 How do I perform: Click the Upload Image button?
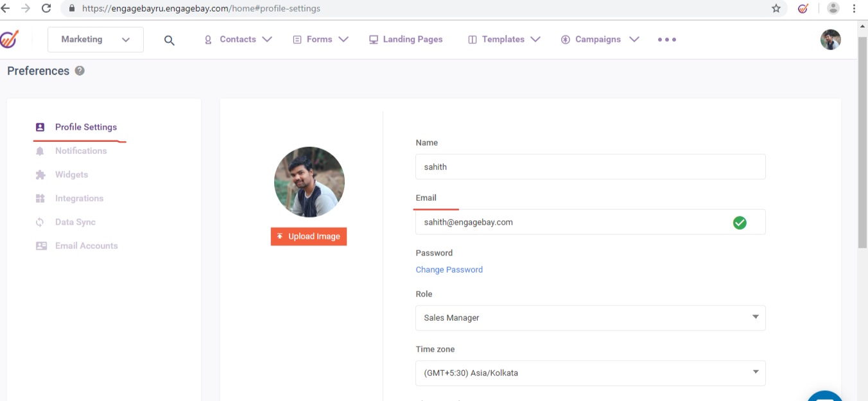coord(309,236)
